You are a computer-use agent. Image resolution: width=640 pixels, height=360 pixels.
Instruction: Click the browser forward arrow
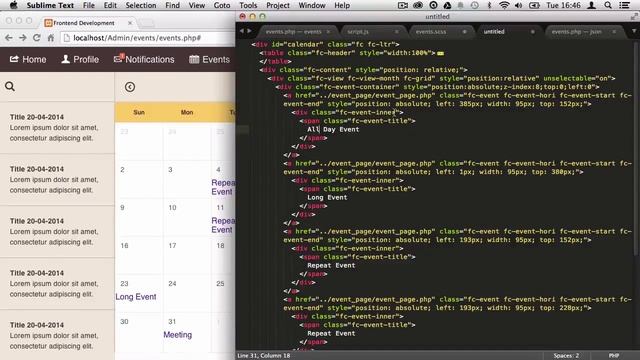coord(23,38)
